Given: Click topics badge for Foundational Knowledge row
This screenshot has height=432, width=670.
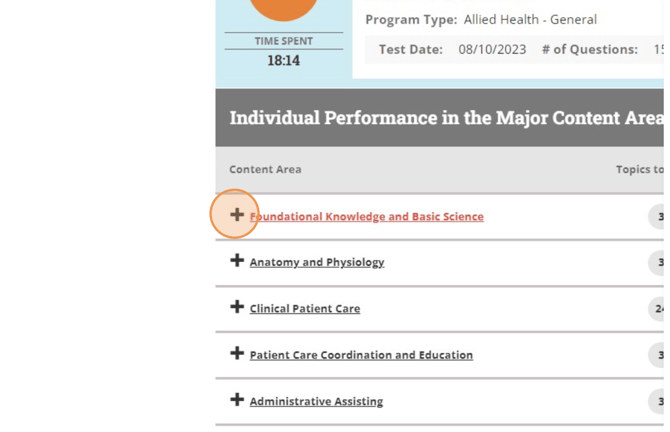Looking at the screenshot, I should tap(658, 216).
